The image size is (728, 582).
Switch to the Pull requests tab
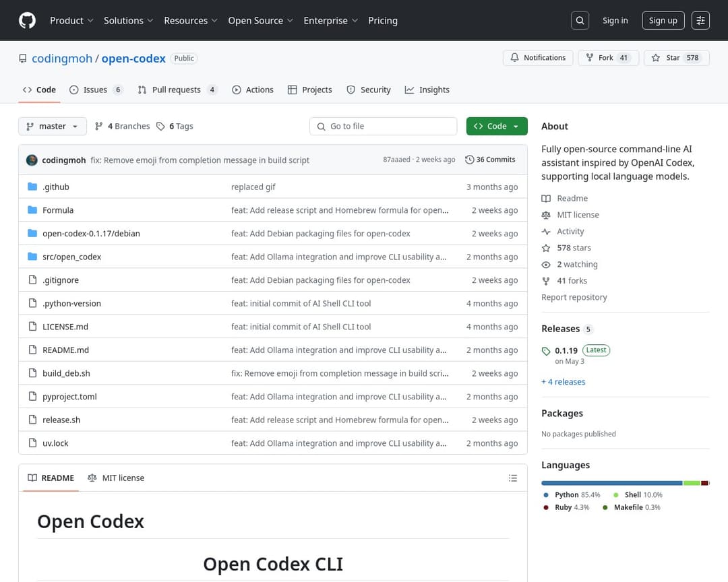tap(177, 90)
